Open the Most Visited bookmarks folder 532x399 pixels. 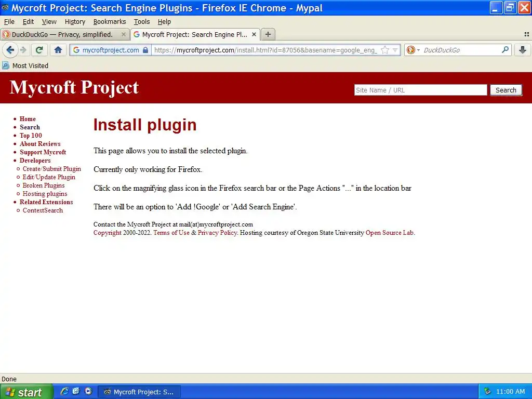25,66
